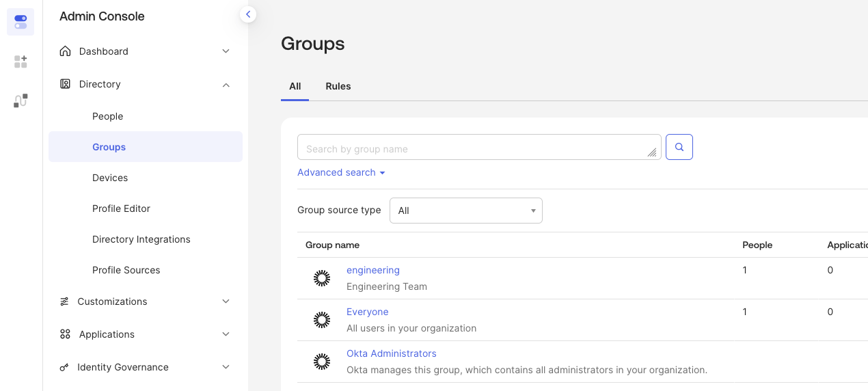This screenshot has height=391, width=868.
Task: Expand the Applications chevron
Action: 226,334
